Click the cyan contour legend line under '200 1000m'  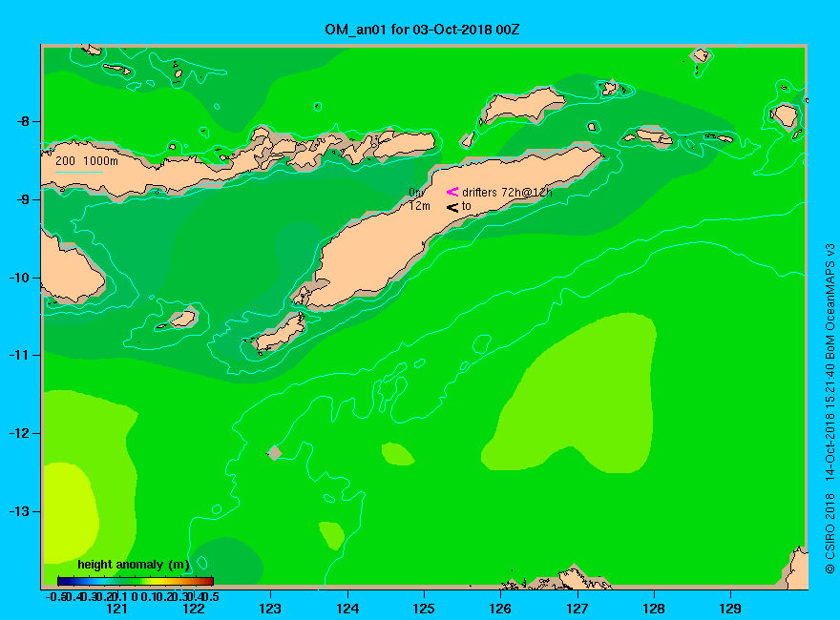[x=78, y=172]
